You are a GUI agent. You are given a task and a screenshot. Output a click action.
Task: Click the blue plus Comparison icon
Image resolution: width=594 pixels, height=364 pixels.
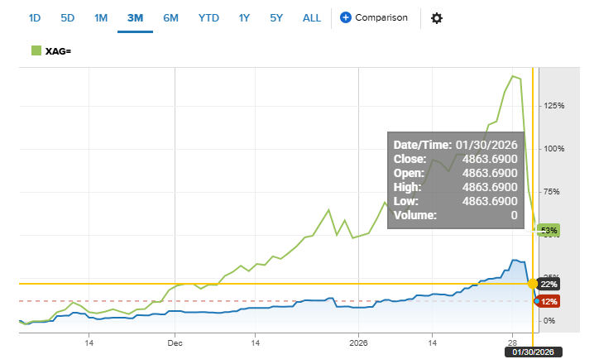click(x=346, y=17)
